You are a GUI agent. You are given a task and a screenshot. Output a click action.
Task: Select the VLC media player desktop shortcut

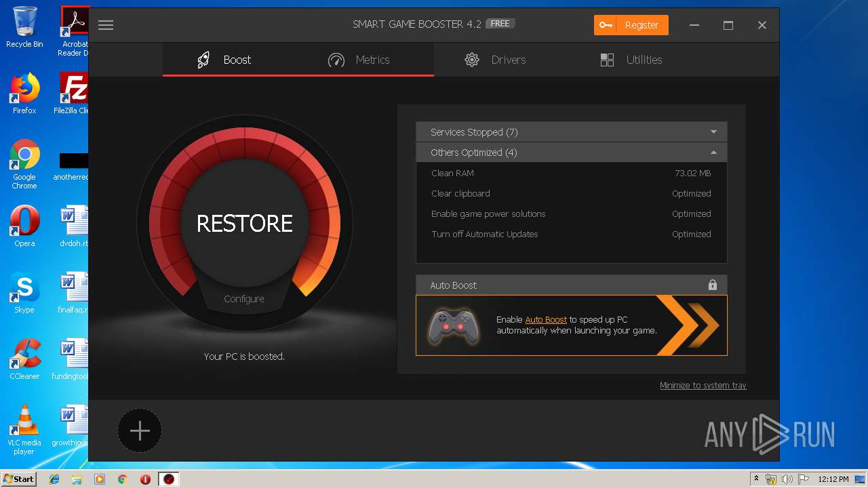click(24, 430)
